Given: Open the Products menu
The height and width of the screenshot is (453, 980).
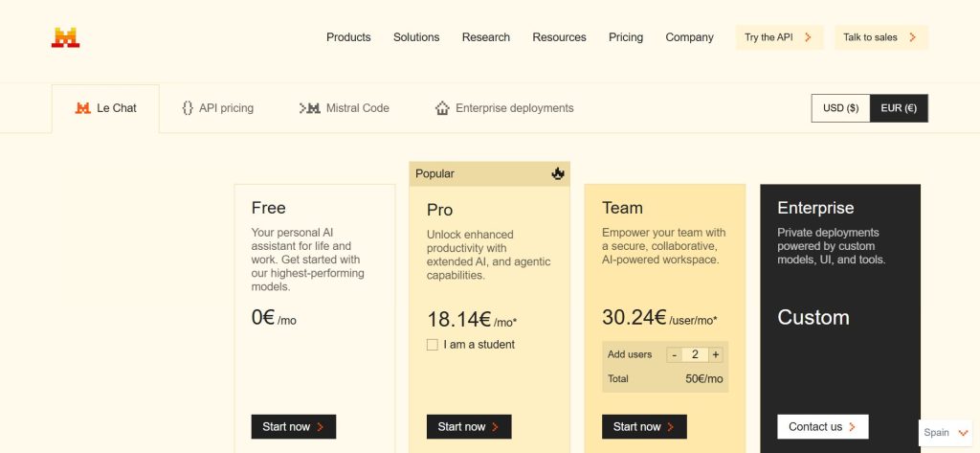Looking at the screenshot, I should coord(348,37).
